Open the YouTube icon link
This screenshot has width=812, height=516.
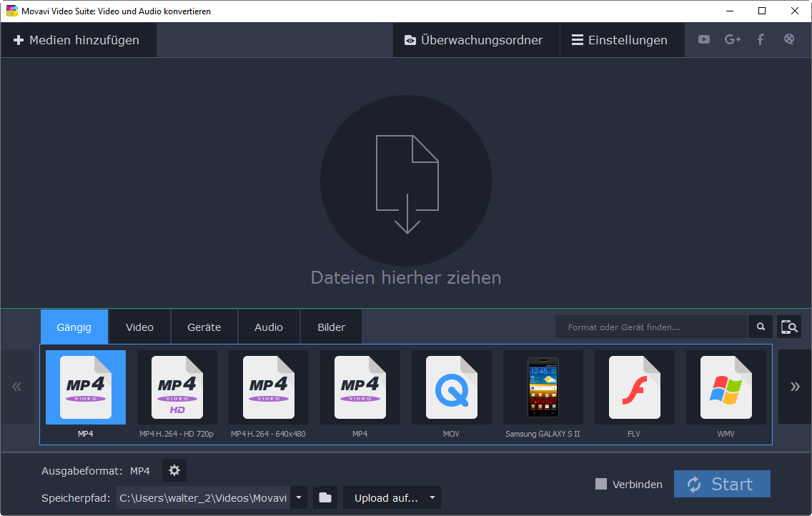(704, 40)
